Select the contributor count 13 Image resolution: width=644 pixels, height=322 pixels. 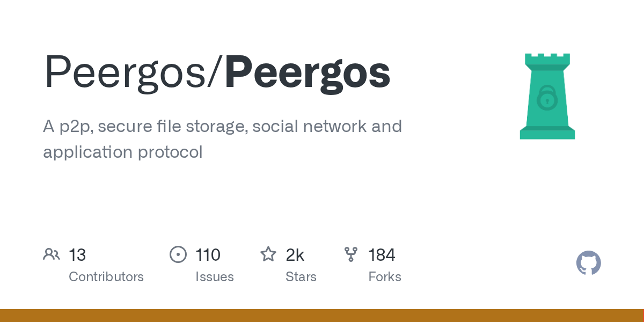77,255
